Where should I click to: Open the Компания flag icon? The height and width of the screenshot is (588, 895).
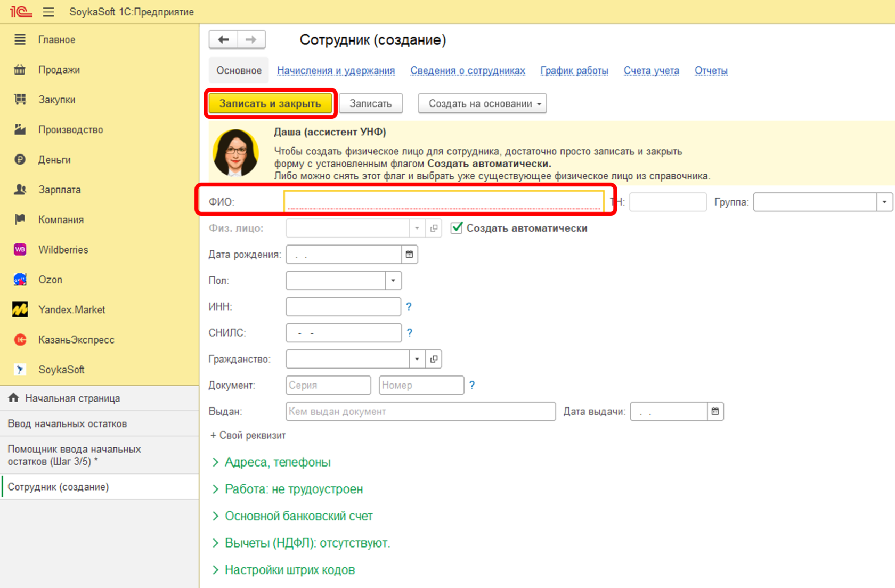[20, 219]
